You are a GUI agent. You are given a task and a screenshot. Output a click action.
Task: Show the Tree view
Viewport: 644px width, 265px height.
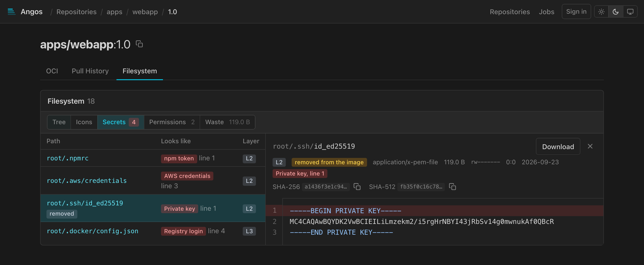tap(59, 122)
